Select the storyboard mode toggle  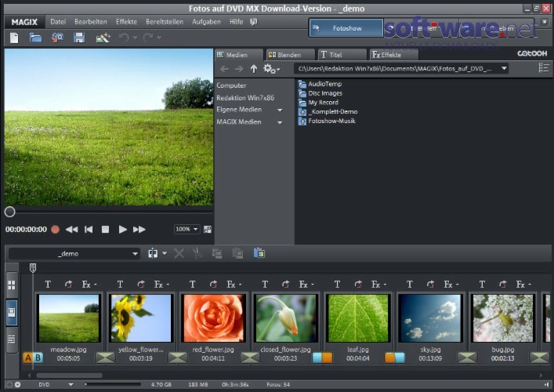[x=12, y=313]
